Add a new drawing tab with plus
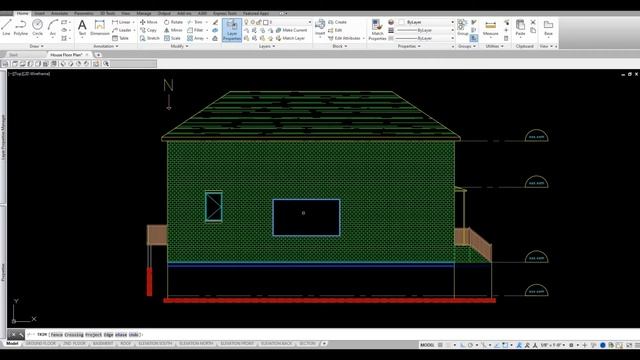 (98, 55)
